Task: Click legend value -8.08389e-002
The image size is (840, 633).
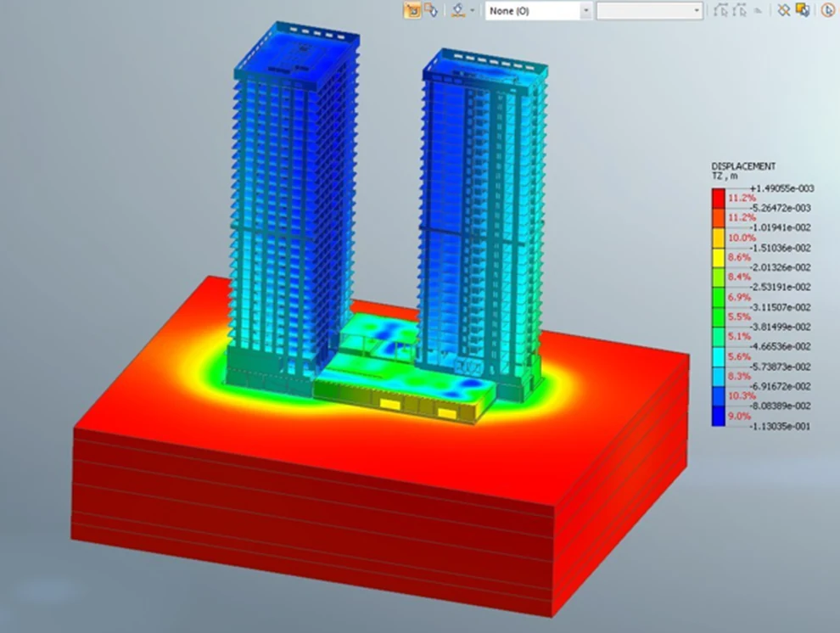Action: click(781, 406)
